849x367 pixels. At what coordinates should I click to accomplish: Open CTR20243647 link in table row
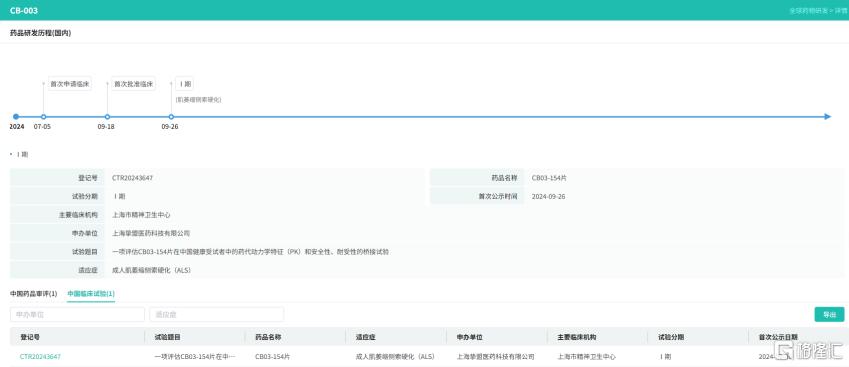pos(40,357)
